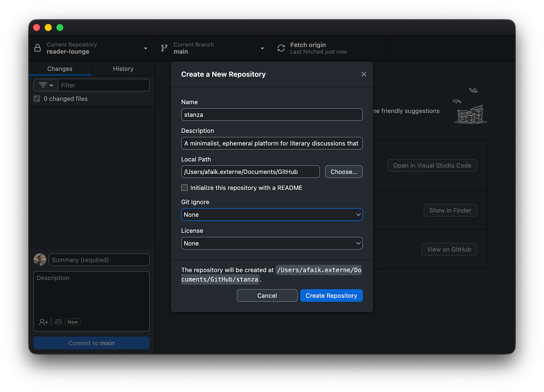Click the branch icon next to Current Branch

click(x=164, y=48)
